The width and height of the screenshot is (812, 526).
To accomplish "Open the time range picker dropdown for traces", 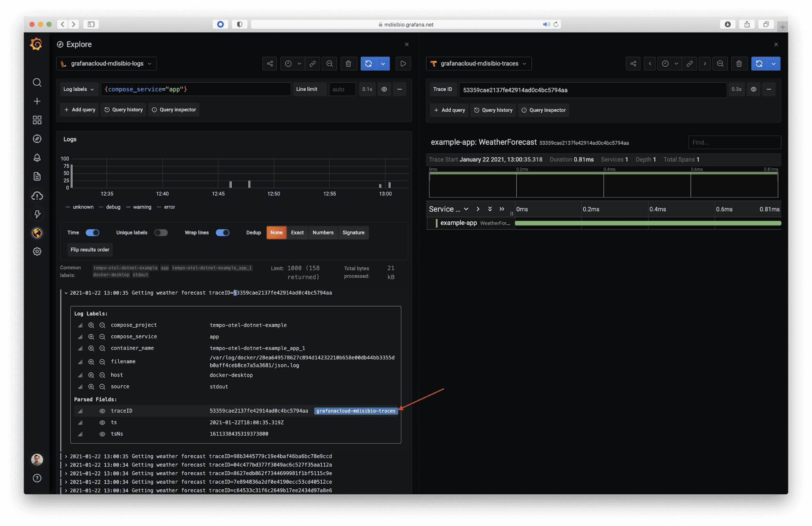I will pyautogui.click(x=669, y=63).
